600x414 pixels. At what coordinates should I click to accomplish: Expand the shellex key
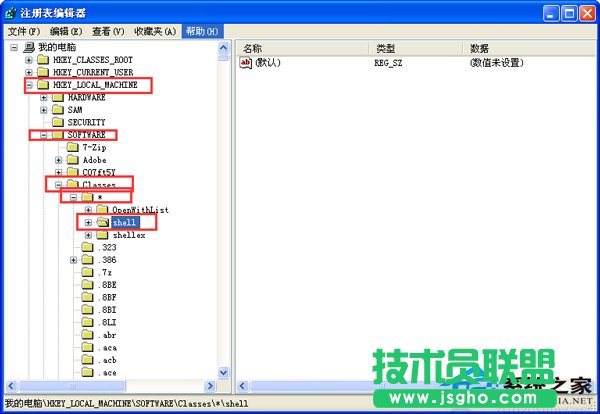tap(88, 235)
